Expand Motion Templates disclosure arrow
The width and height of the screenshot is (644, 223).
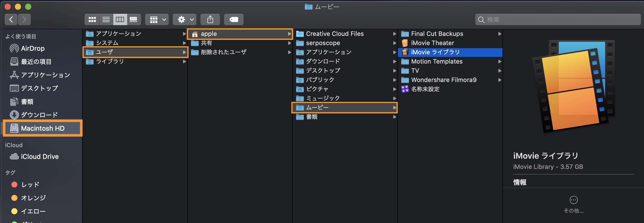click(500, 62)
